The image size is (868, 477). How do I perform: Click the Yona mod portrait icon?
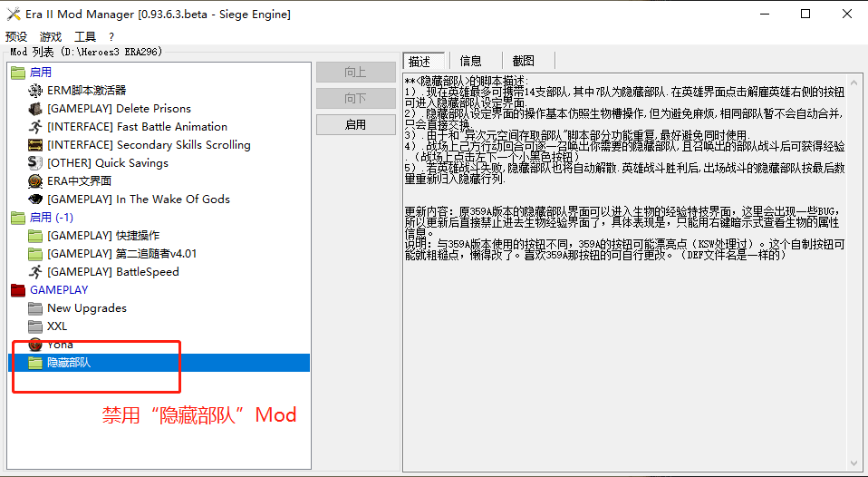point(35,345)
